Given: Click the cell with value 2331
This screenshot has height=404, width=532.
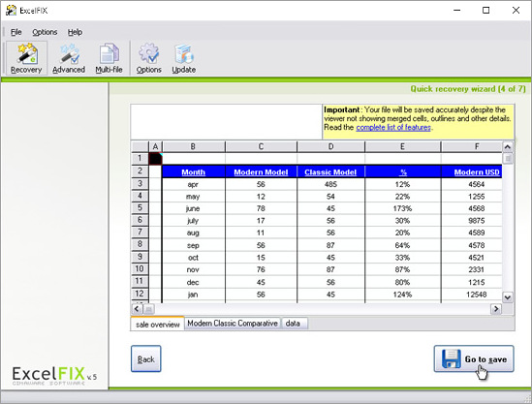Looking at the screenshot, I should coord(472,269).
